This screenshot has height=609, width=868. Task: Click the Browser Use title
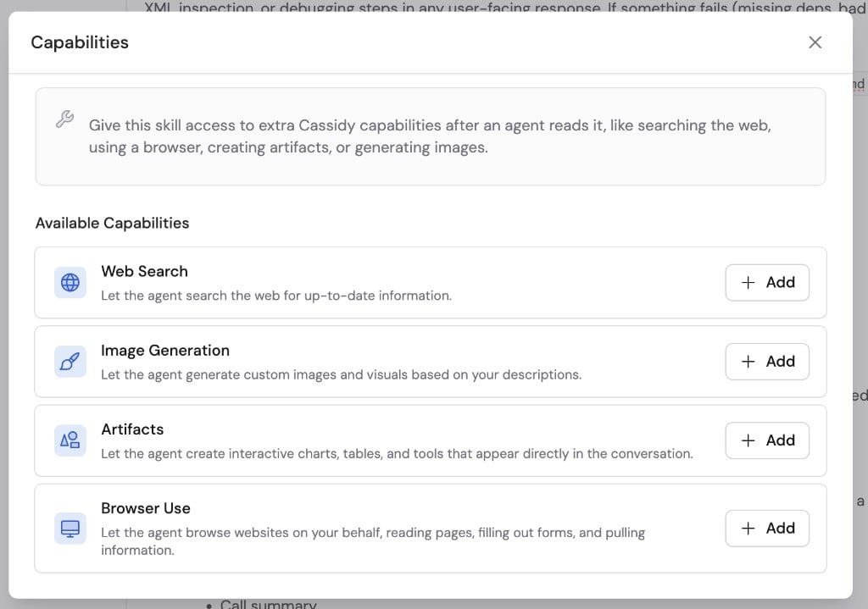[x=146, y=508]
